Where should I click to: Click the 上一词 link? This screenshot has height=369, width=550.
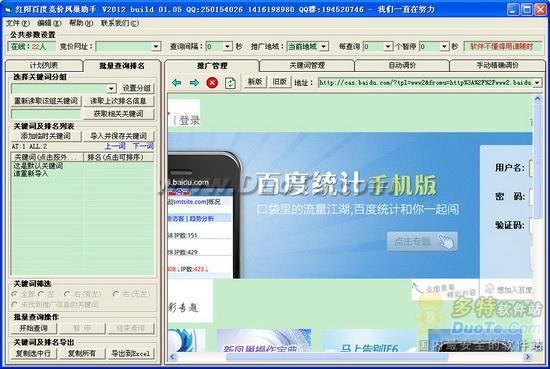coord(115,146)
